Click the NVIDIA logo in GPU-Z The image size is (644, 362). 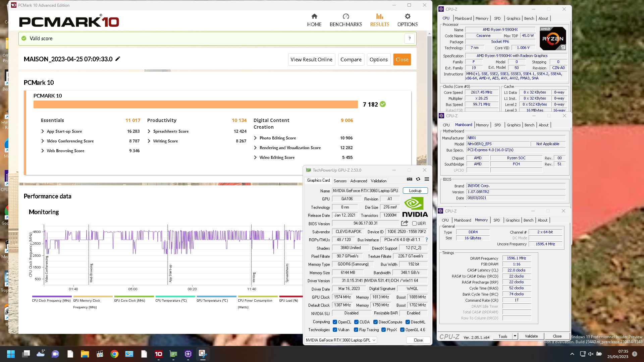(415, 207)
